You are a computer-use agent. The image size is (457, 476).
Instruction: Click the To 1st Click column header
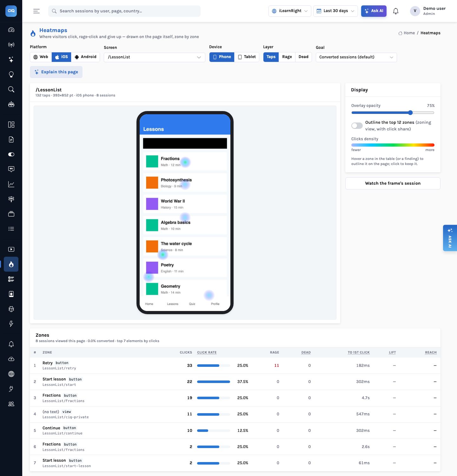coord(359,353)
